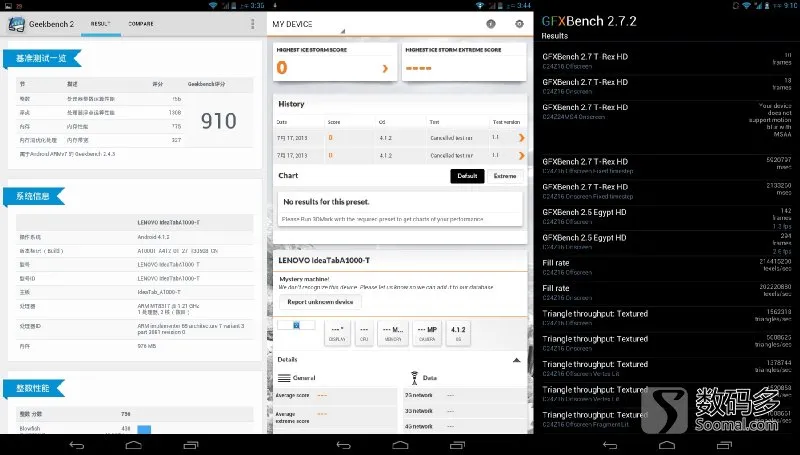Tap the GFXBench 2.7.2 title

589,21
